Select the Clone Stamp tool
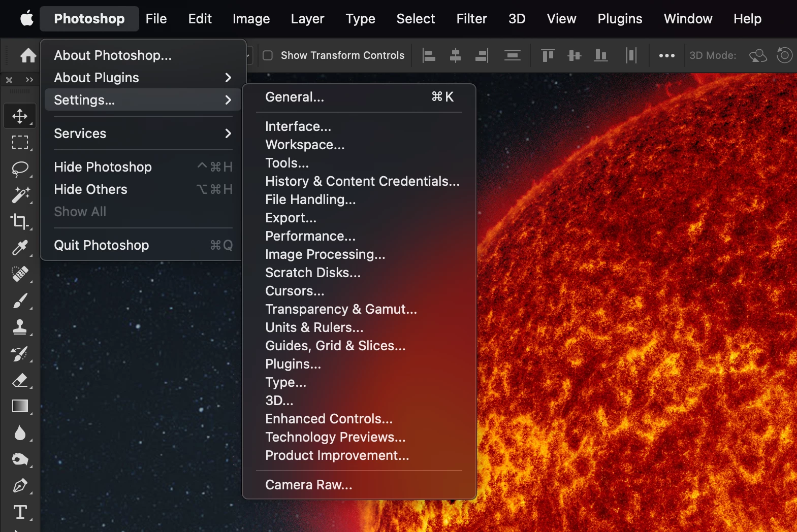Viewport: 797px width, 532px height. pos(20,327)
